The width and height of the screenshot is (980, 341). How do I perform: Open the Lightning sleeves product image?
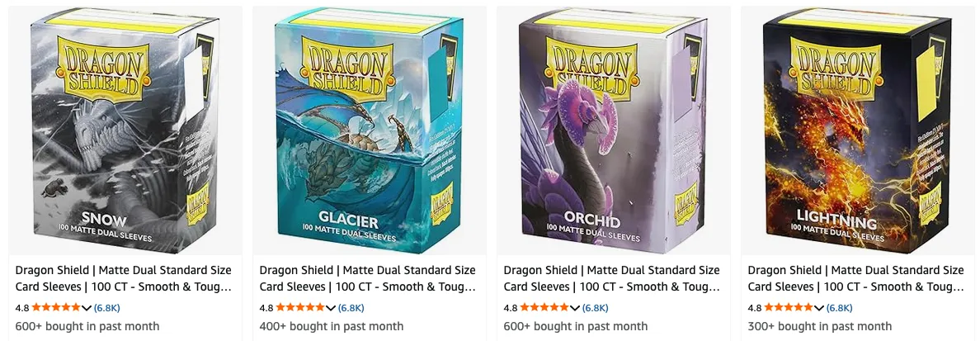coord(857,130)
